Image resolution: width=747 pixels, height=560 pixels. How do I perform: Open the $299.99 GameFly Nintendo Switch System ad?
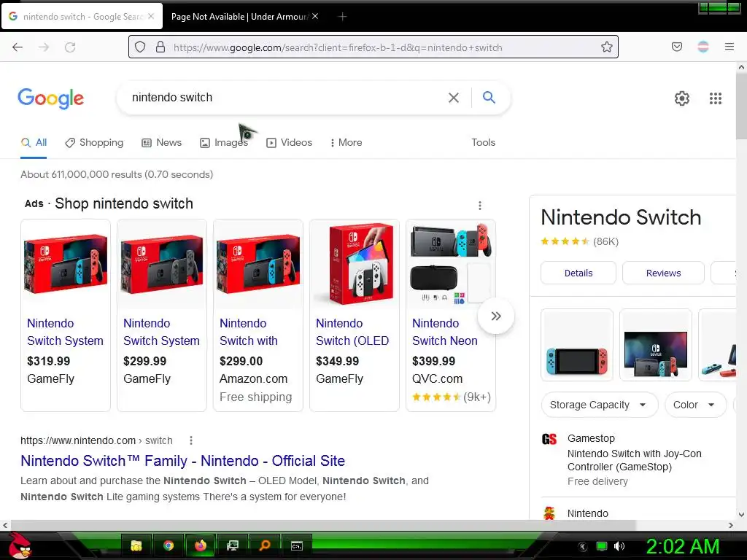pyautogui.click(x=162, y=315)
